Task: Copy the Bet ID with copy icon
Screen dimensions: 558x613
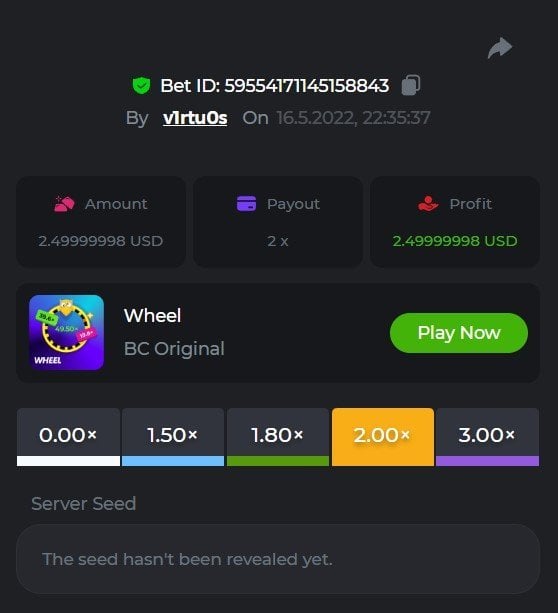Action: click(x=411, y=85)
